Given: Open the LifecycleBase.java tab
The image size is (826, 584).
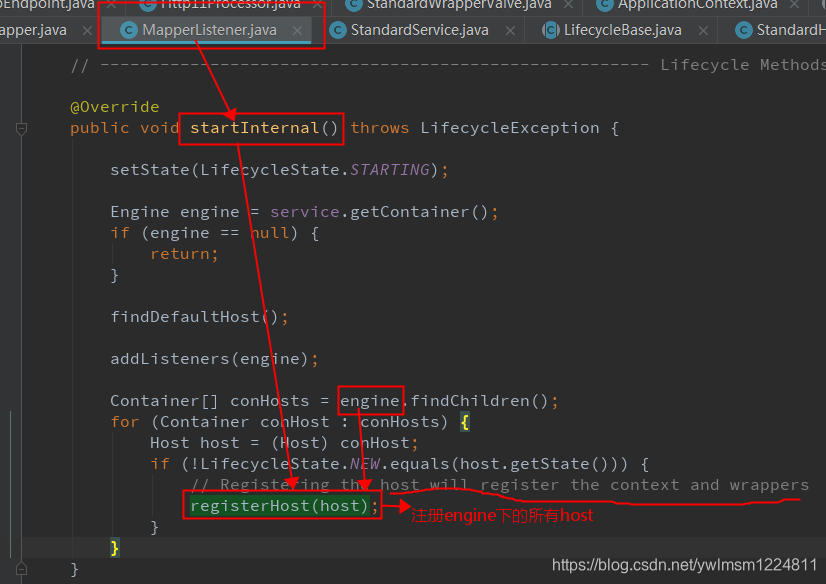Looking at the screenshot, I should point(623,30).
